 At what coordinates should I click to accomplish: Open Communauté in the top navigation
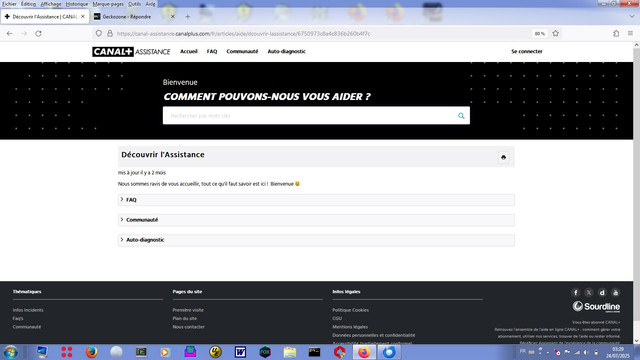pos(242,51)
